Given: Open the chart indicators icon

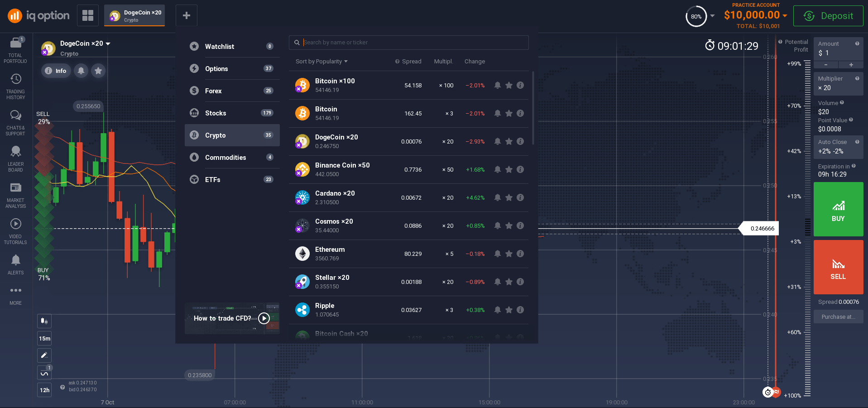Looking at the screenshot, I should click(44, 373).
